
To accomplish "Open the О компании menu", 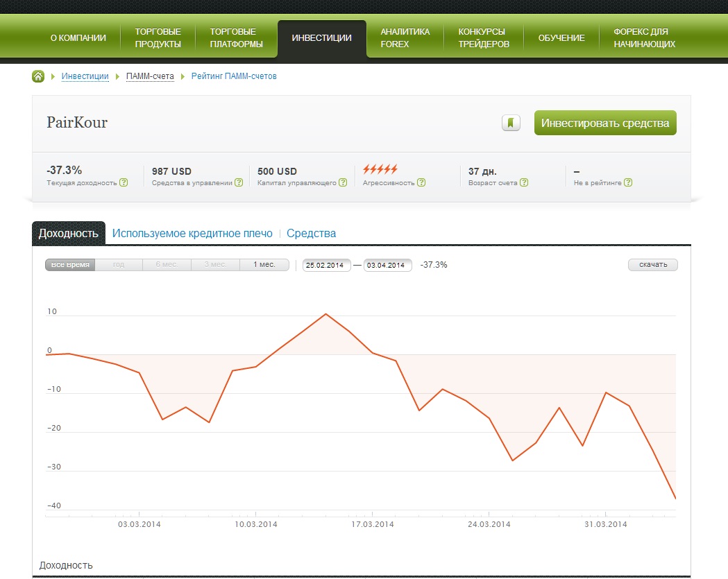I will tap(78, 38).
